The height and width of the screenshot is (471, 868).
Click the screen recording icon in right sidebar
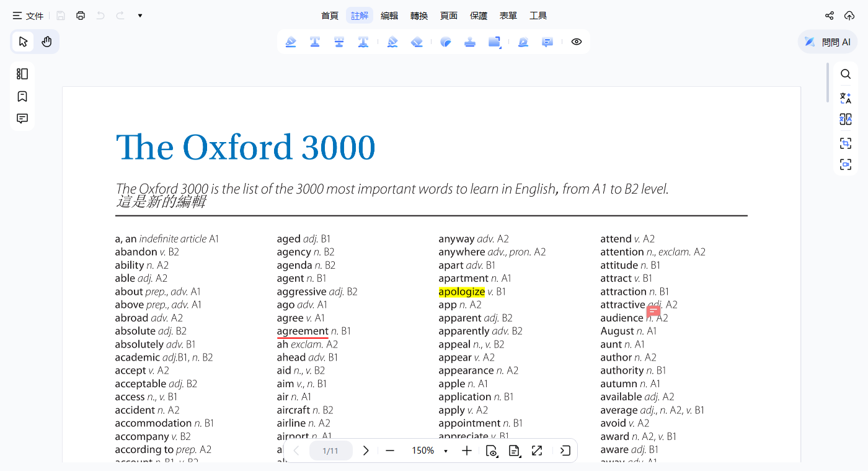[x=846, y=164]
